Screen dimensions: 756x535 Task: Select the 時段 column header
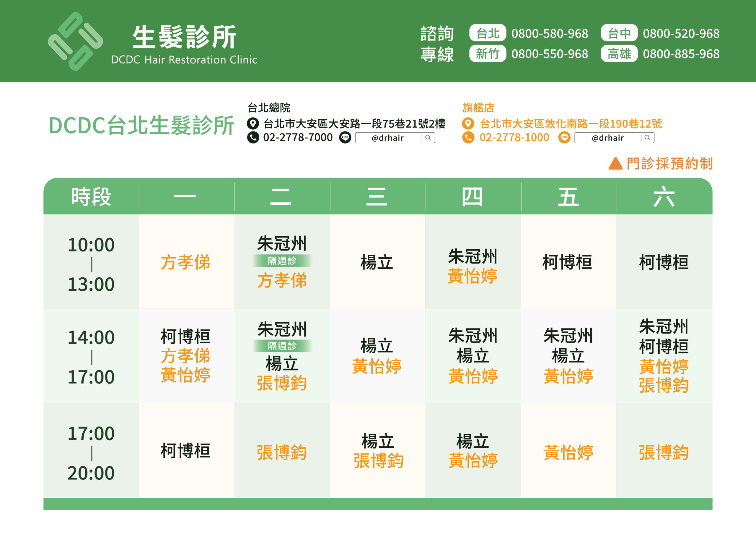pos(91,197)
